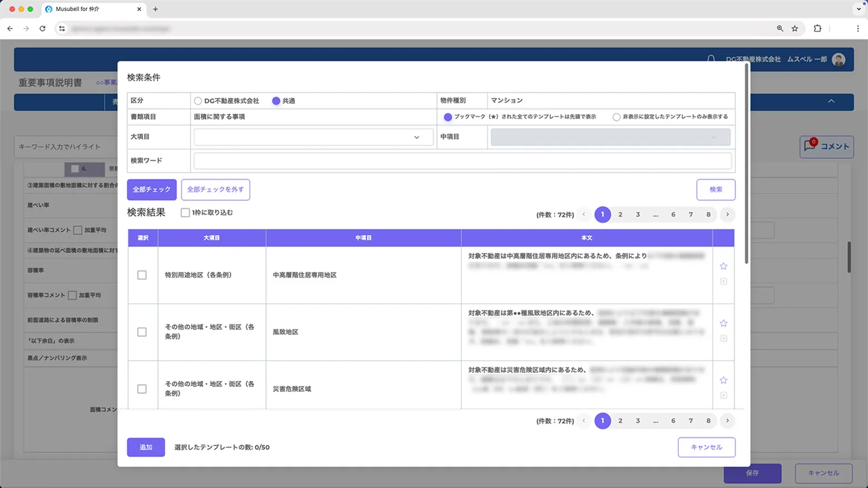Select the DG不動産株式会社 radio option
The image size is (868, 488).
[x=198, y=101]
